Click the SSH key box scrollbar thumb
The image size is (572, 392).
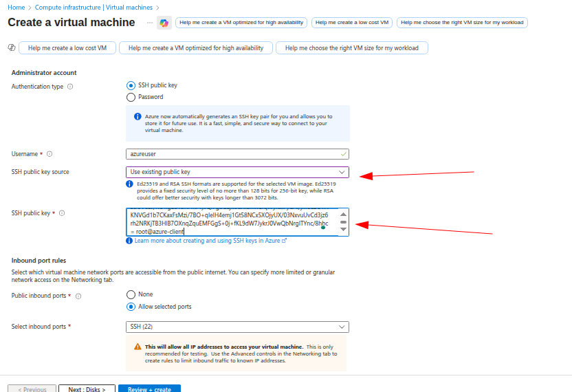pyautogui.click(x=343, y=222)
